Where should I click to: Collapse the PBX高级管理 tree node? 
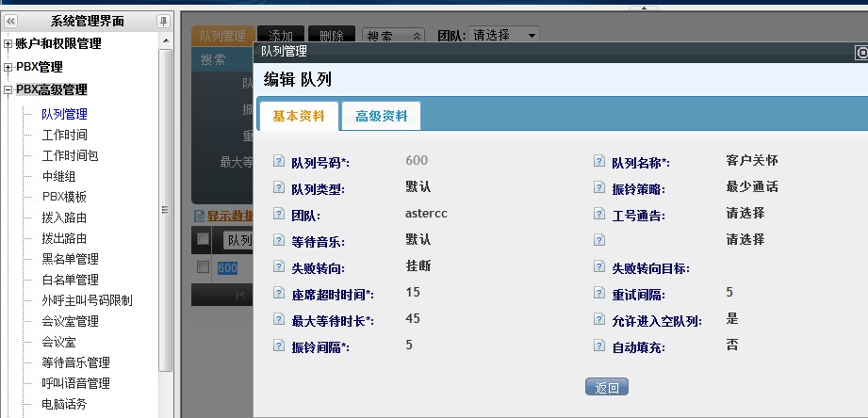tap(8, 90)
